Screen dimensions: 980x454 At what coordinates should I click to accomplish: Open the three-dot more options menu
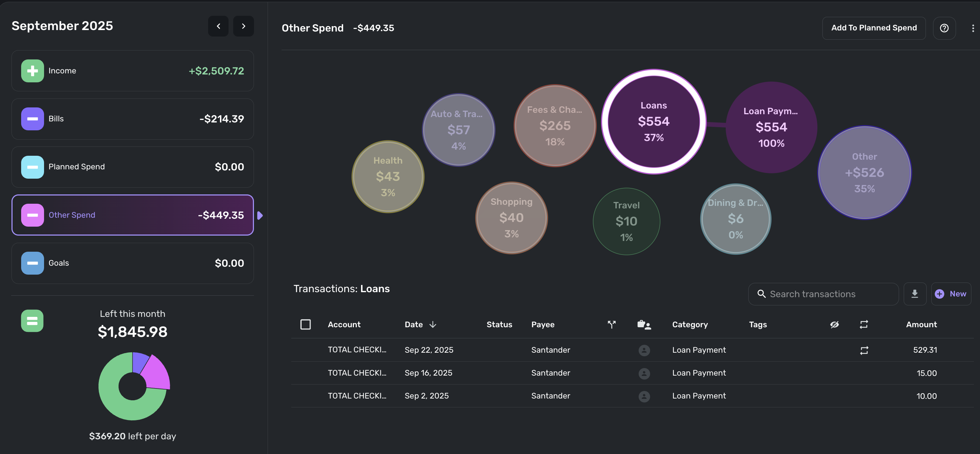click(x=973, y=28)
